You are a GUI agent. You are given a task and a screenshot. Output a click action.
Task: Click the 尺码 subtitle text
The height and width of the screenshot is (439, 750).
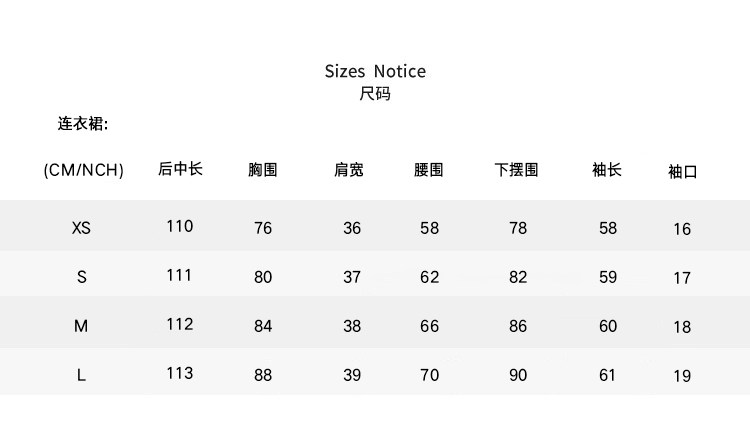click(375, 94)
